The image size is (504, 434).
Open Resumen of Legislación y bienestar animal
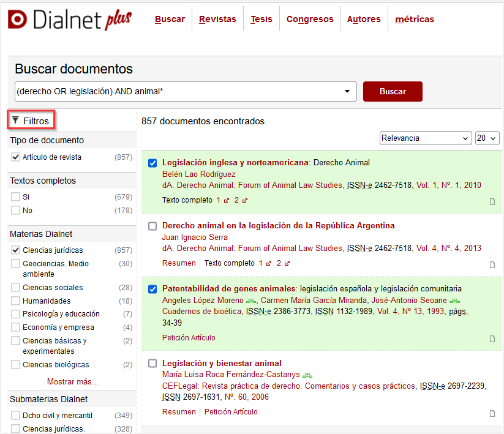click(179, 412)
